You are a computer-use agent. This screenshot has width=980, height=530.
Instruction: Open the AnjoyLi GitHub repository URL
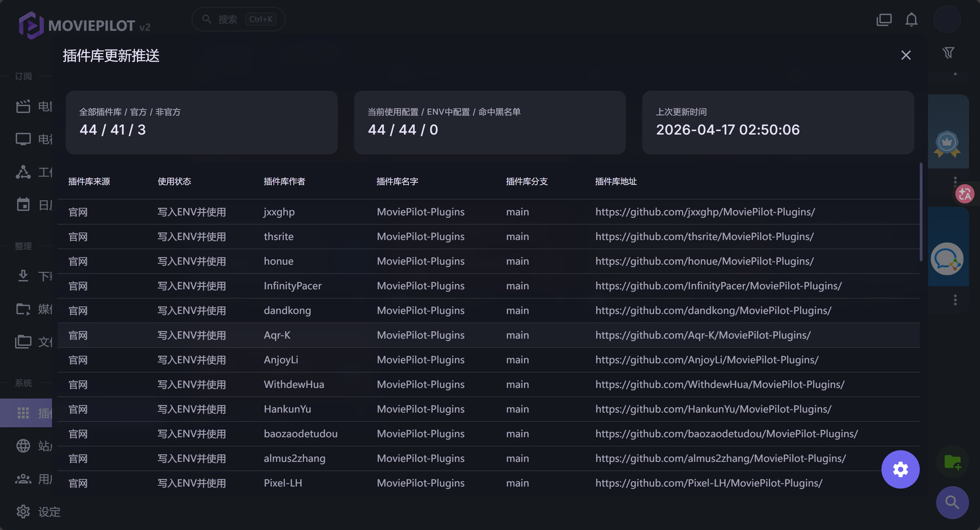(707, 360)
